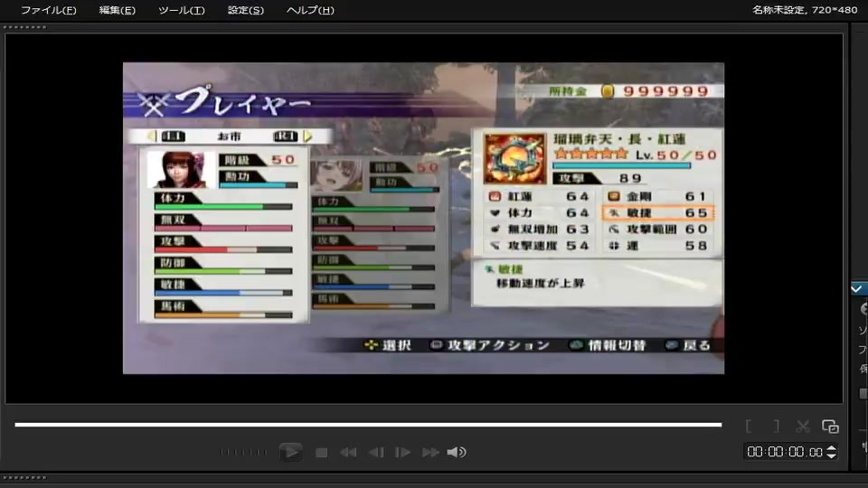Viewport: 868px width, 488px height.
Task: Click the 瑠璃弁天・長・紅蓮 weapon name
Action: tap(620, 139)
